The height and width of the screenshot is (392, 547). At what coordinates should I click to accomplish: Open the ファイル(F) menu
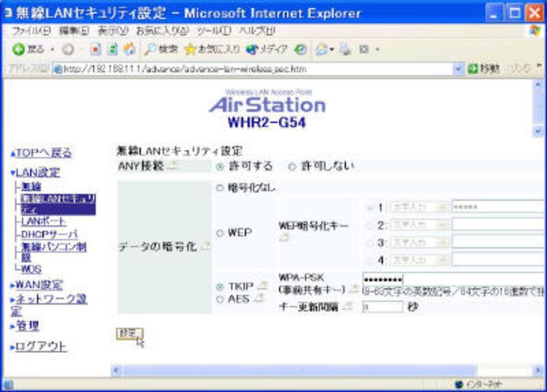click(31, 31)
